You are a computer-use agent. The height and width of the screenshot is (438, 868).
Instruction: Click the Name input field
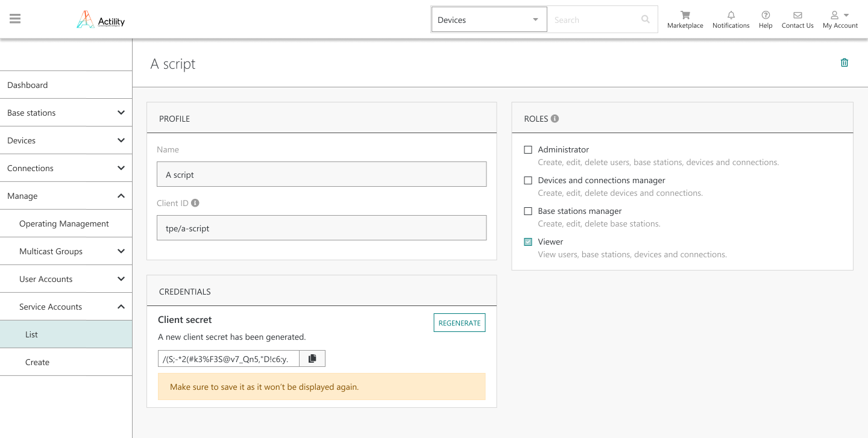[321, 175]
